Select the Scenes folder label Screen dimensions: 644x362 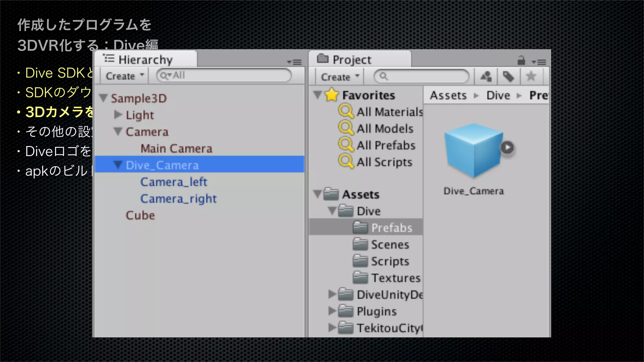tap(390, 244)
